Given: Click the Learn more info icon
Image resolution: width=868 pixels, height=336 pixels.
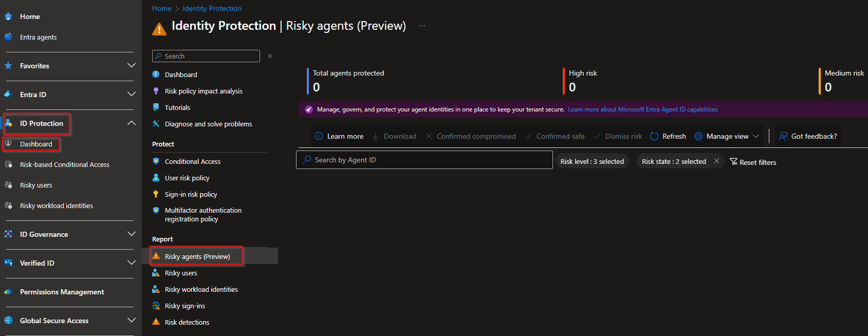Looking at the screenshot, I should coord(319,136).
